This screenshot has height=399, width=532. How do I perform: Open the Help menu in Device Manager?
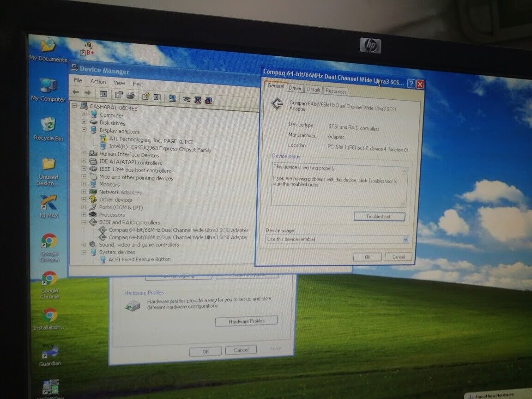coord(138,84)
